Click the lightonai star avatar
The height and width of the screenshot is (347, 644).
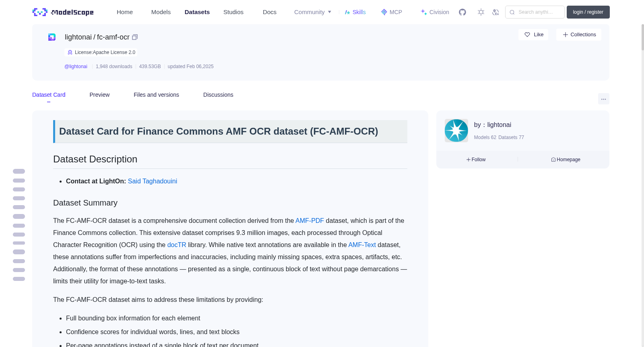(456, 131)
